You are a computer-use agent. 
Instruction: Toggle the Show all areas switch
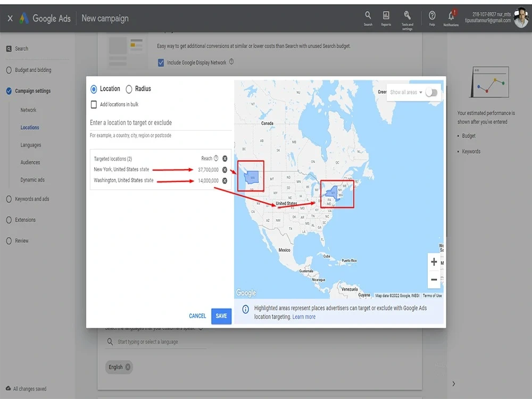point(431,92)
